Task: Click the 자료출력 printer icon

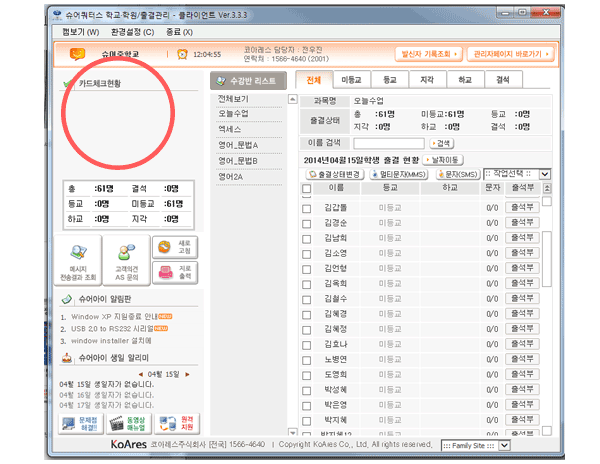Action: [x=173, y=271]
